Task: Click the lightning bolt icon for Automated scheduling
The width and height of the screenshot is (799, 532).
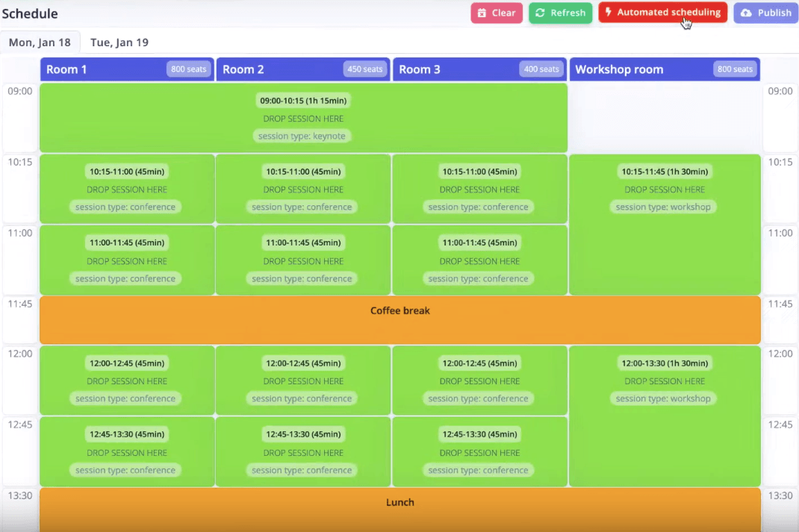Action: [x=609, y=12]
